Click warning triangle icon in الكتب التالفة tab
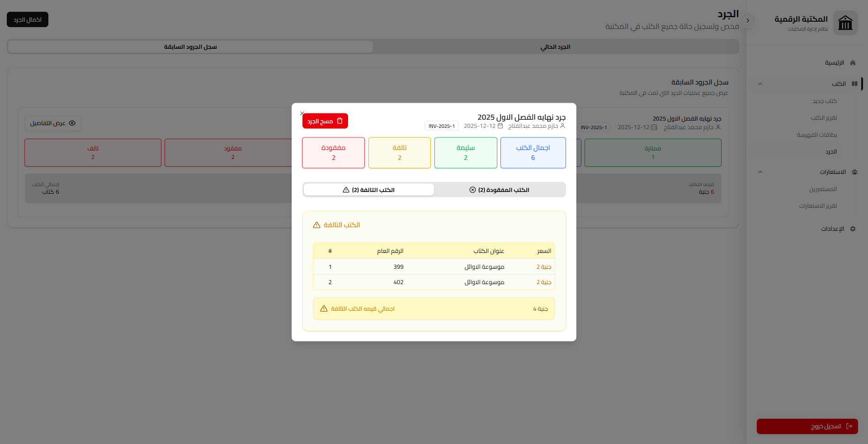The image size is (868, 444). point(346,190)
